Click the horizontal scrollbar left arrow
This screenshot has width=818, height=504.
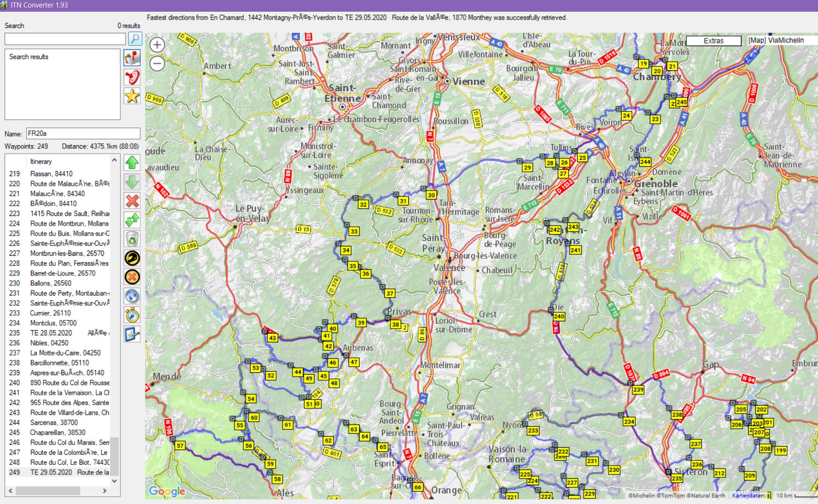point(11,491)
